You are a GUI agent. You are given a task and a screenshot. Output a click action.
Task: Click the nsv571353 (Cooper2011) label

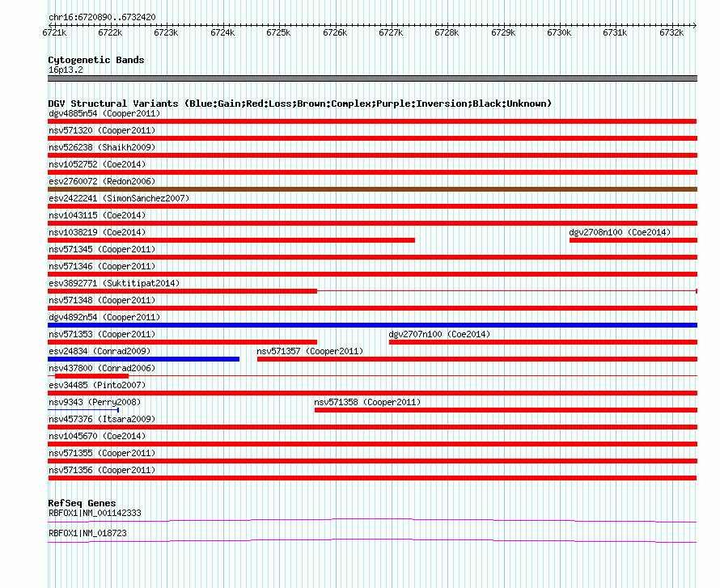(x=102, y=334)
